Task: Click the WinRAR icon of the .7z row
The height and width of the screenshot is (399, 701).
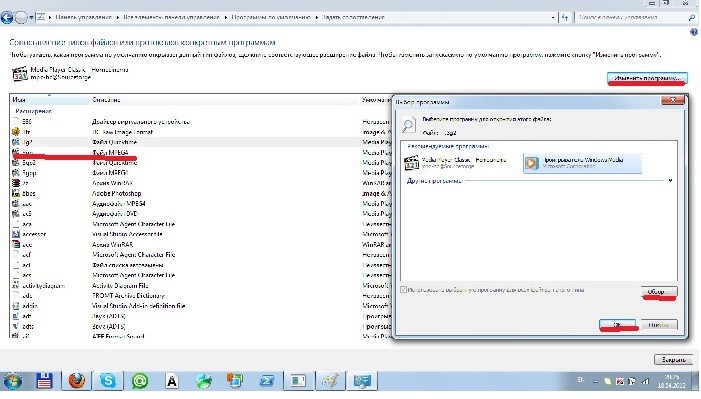Action: pos(16,183)
